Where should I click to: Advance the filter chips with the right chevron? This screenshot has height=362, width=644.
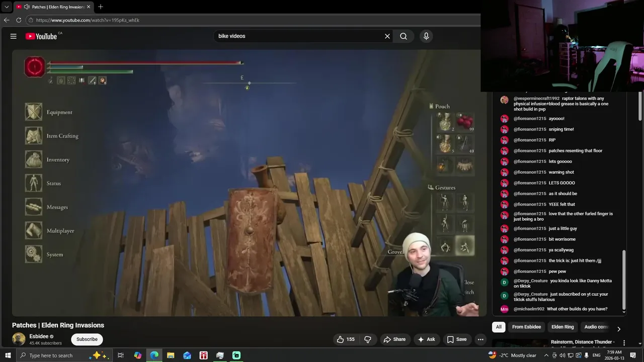point(619,329)
